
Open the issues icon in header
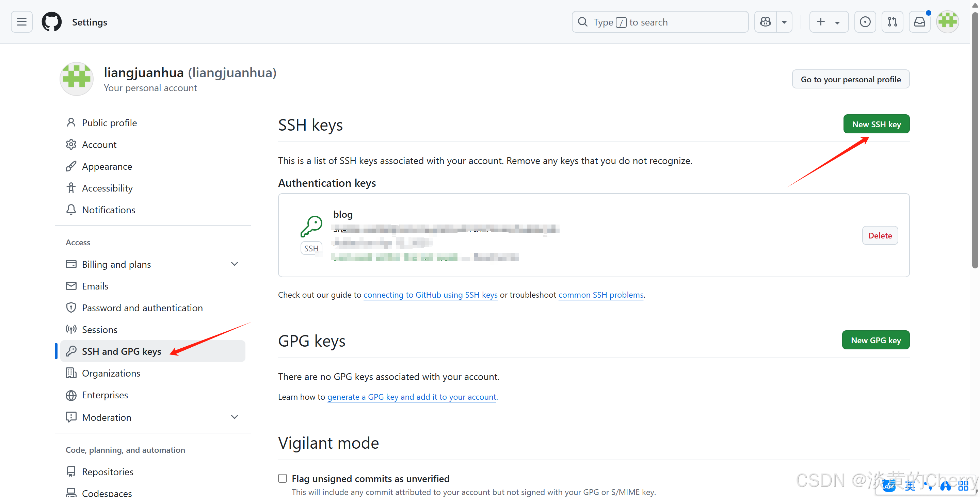click(x=865, y=22)
